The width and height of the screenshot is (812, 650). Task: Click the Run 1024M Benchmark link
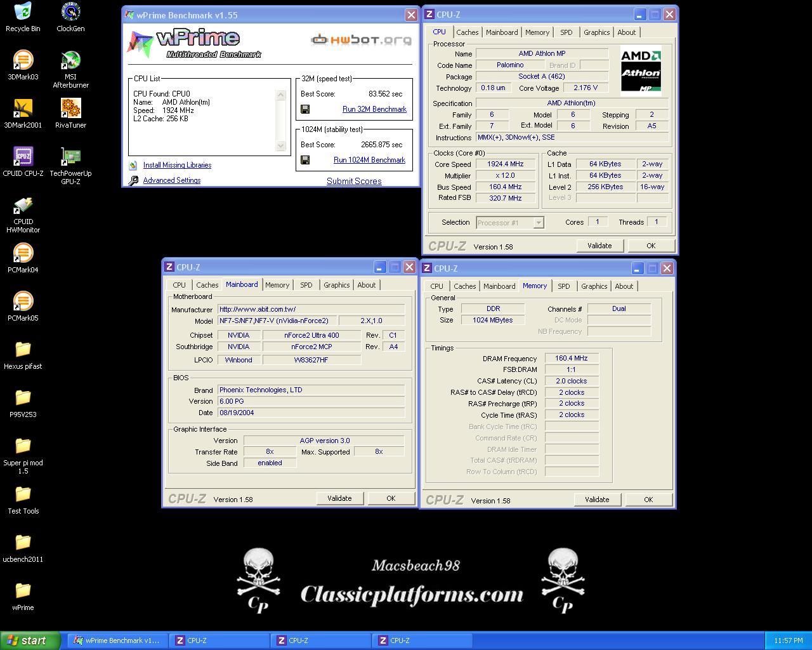(369, 160)
